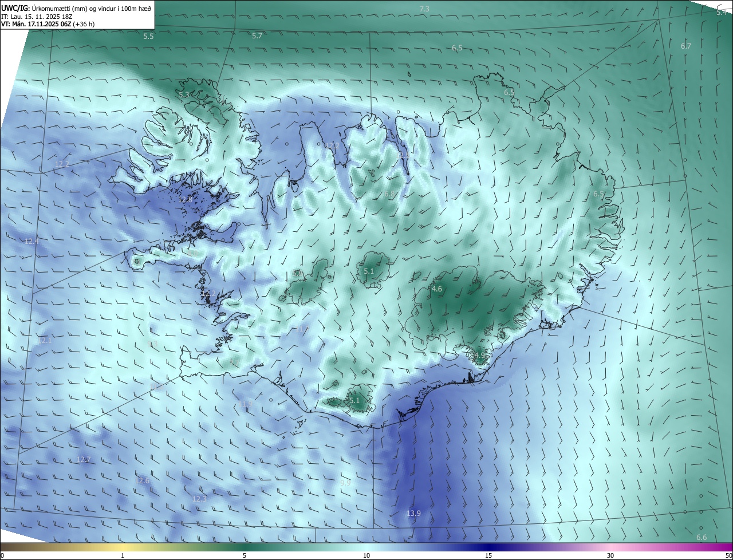This screenshot has width=733, height=560.
Task: Click the '6.8' value in north Iceland
Action: point(389,195)
